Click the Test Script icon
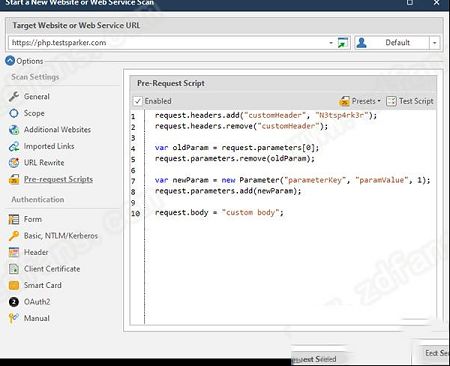This screenshot has width=450, height=366. [x=391, y=101]
